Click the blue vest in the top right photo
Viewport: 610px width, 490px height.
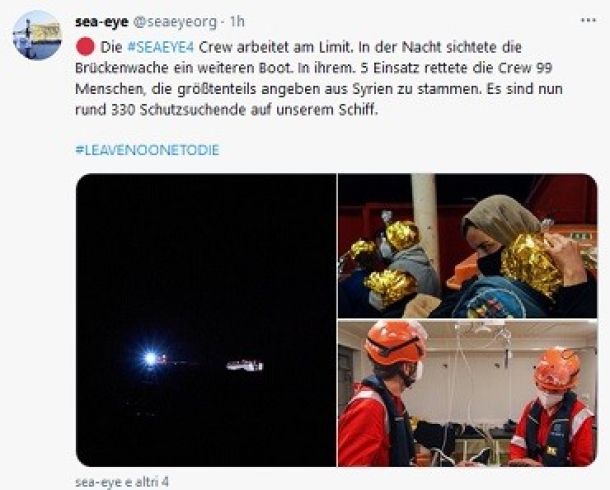coord(491,296)
